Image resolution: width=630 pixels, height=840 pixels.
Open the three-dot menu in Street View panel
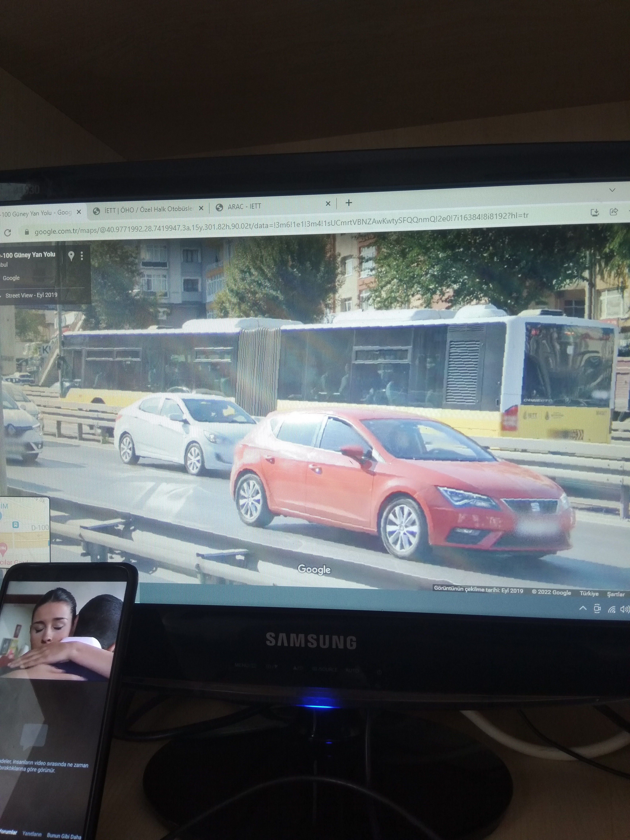[x=82, y=256]
